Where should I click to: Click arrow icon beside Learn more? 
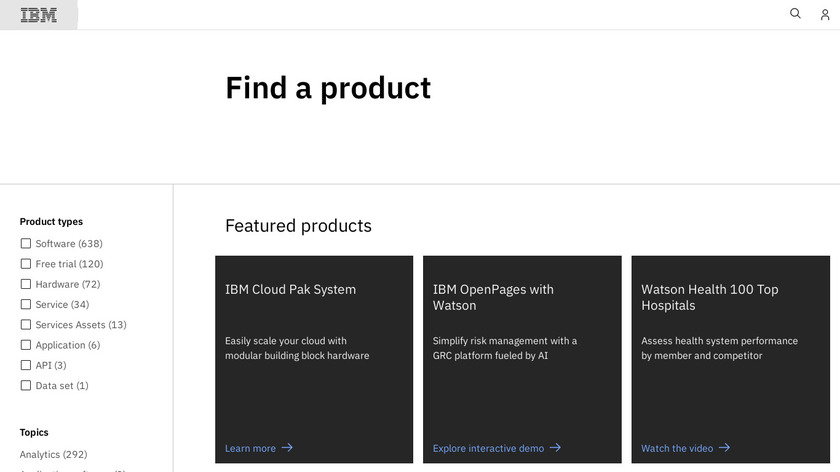(x=287, y=448)
